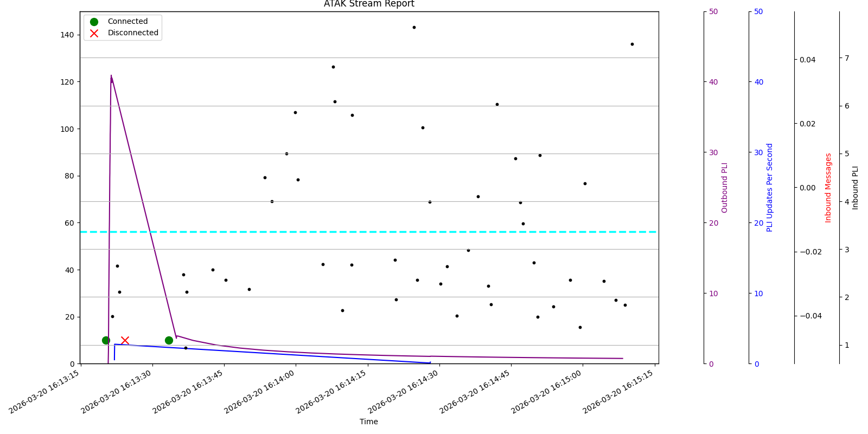Click the purple Outbound PLI axis label
This screenshot has height=434, width=868.
click(725, 188)
